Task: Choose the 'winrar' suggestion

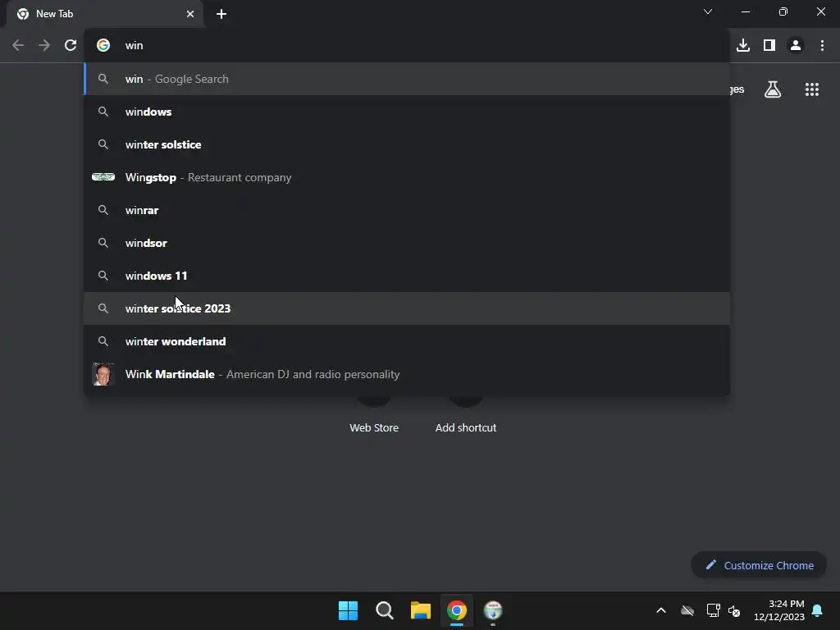Action: coord(407,210)
